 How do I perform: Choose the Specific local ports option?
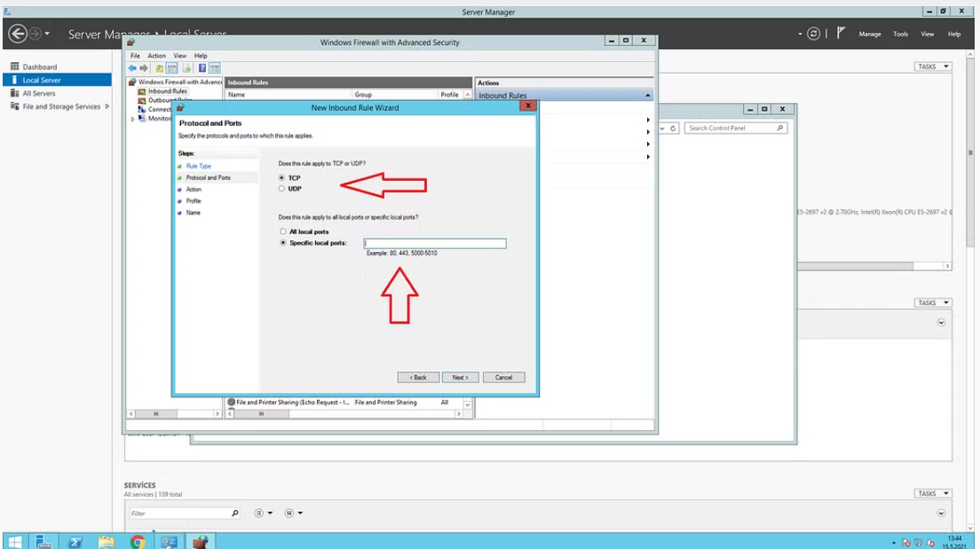coord(283,243)
